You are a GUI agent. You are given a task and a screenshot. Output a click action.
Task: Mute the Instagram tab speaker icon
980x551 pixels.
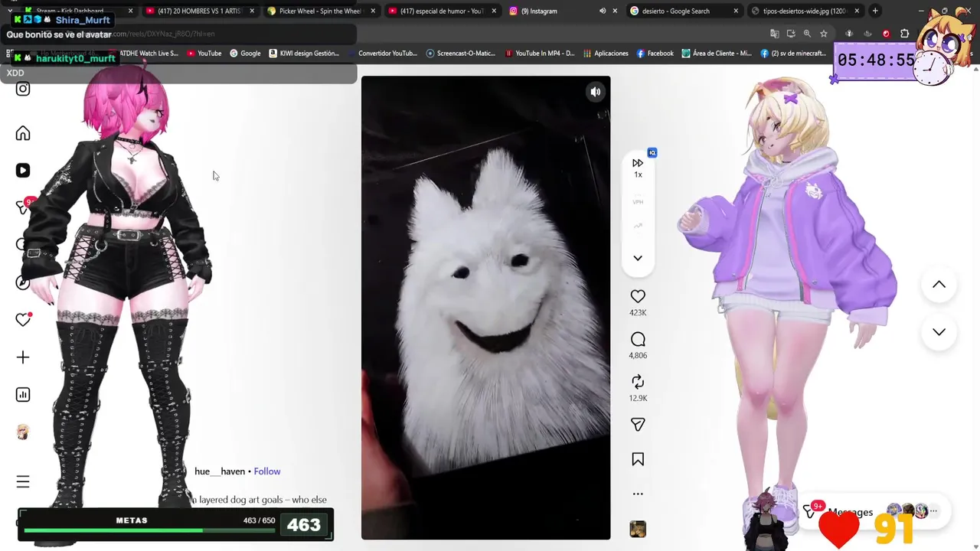602,11
